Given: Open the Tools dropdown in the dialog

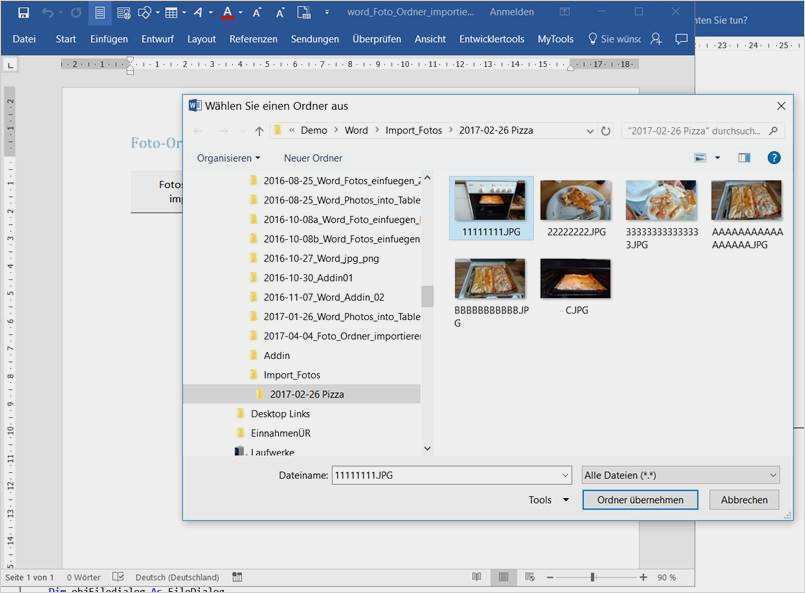Looking at the screenshot, I should pyautogui.click(x=549, y=500).
